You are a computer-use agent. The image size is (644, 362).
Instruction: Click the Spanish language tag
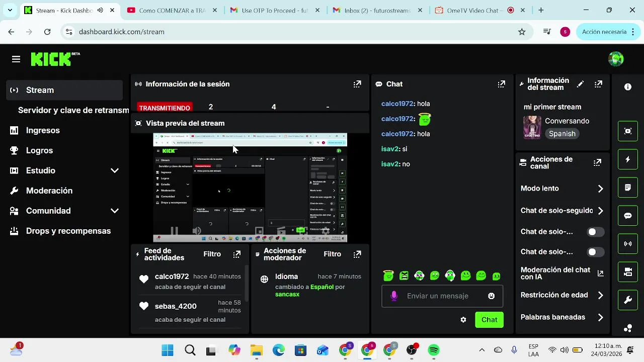[x=562, y=134]
